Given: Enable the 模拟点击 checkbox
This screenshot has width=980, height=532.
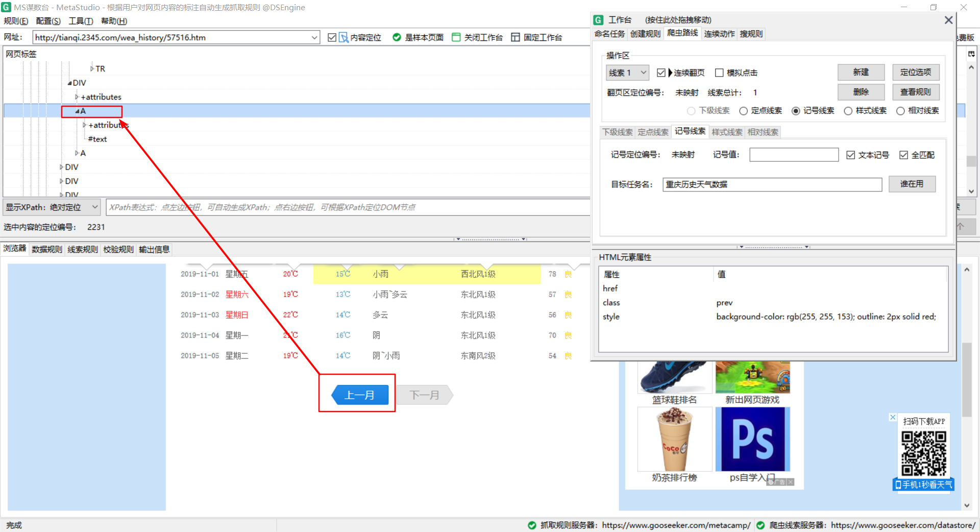Looking at the screenshot, I should click(720, 72).
